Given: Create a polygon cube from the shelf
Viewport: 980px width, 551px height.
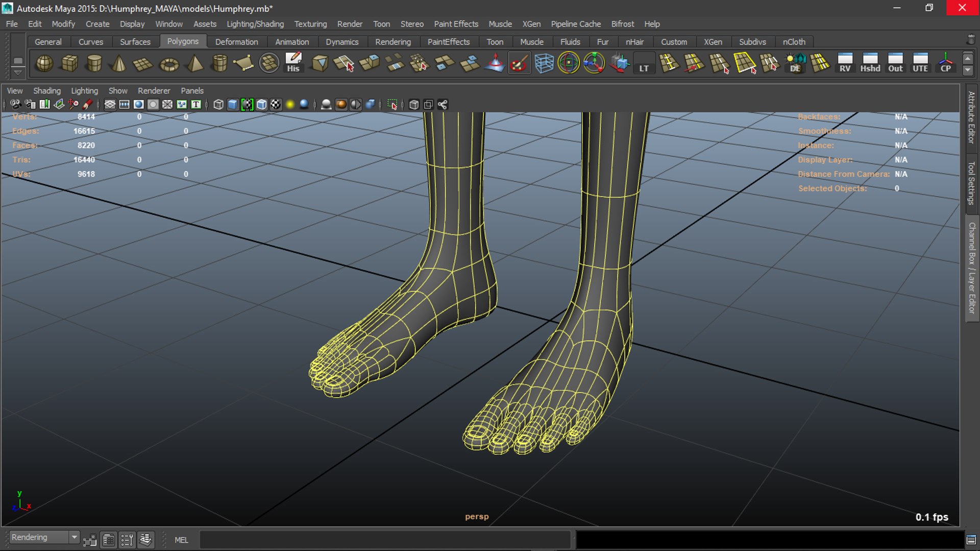Looking at the screenshot, I should tap(69, 63).
